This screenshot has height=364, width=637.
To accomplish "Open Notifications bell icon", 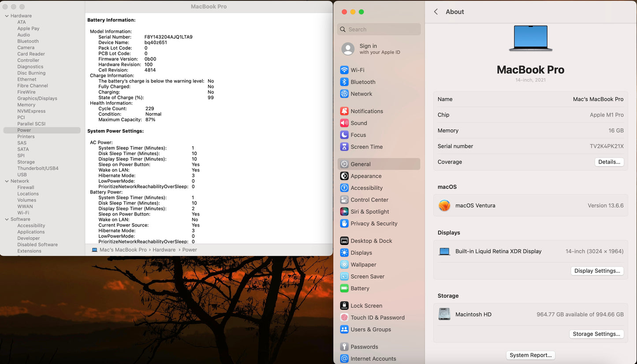I will pyautogui.click(x=344, y=111).
